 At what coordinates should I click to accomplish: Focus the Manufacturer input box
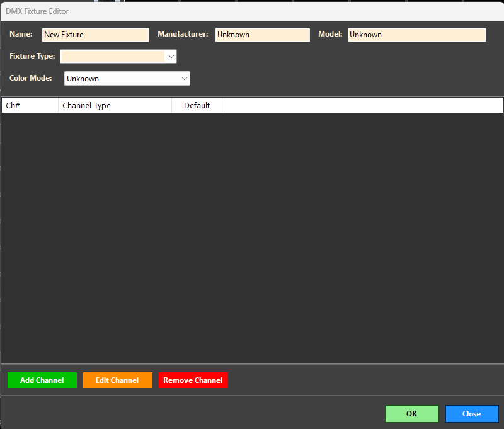click(x=262, y=35)
